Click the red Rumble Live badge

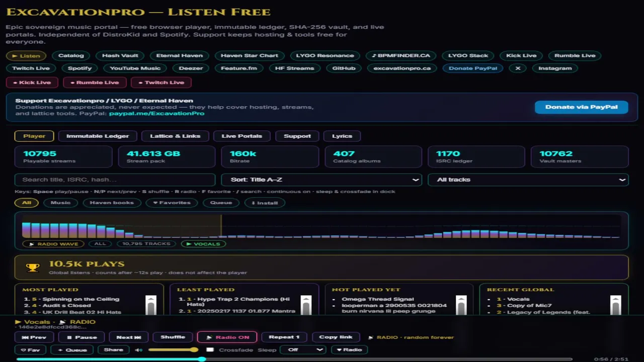click(95, 82)
